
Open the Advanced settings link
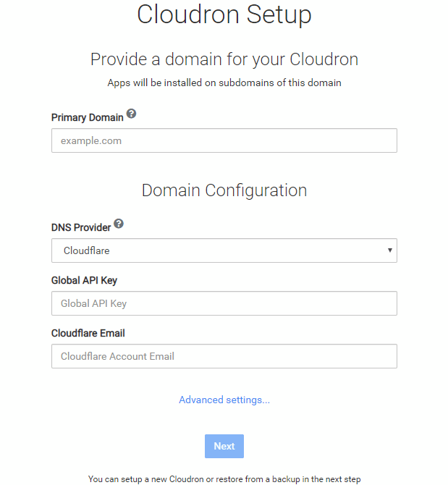[x=224, y=400]
